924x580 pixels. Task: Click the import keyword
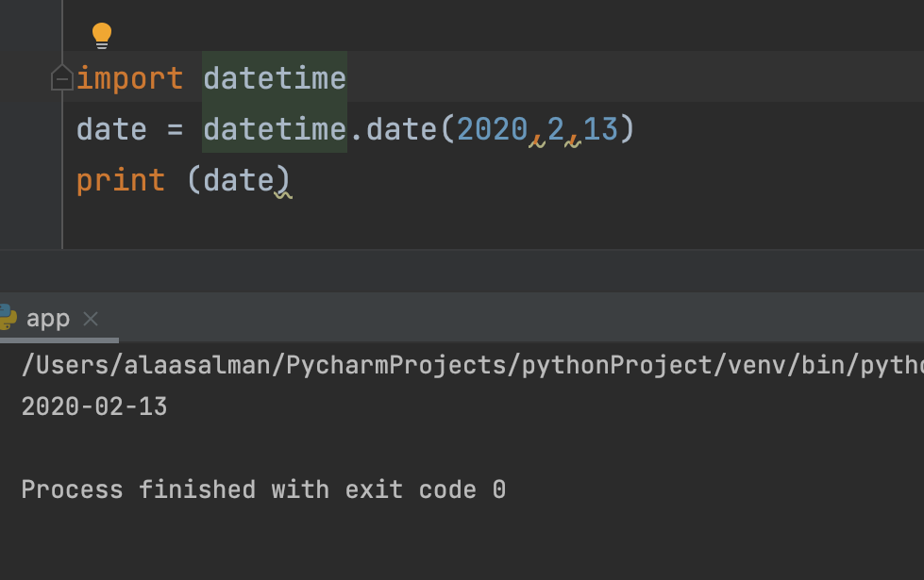(129, 78)
